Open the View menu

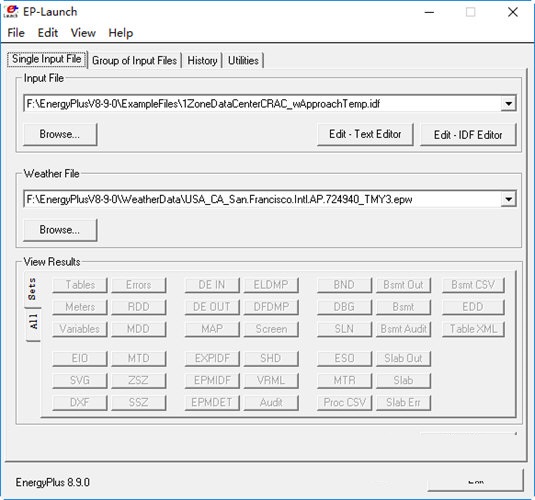(83, 33)
